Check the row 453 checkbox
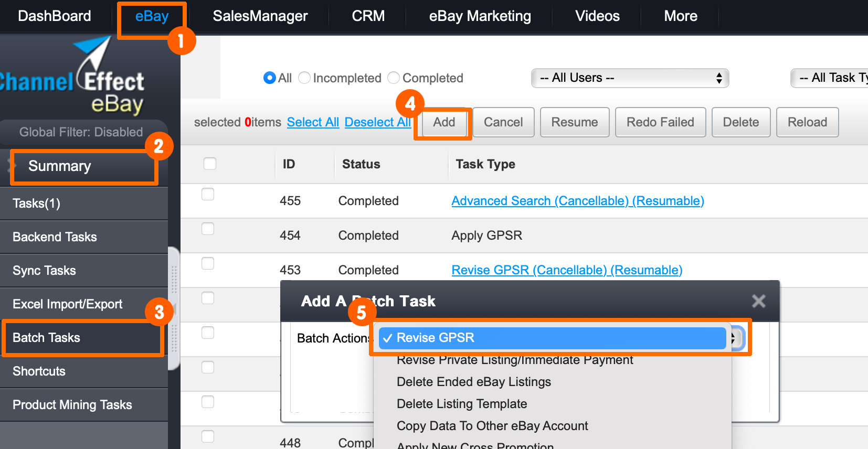Screen dimensions: 868x449 click(x=208, y=263)
